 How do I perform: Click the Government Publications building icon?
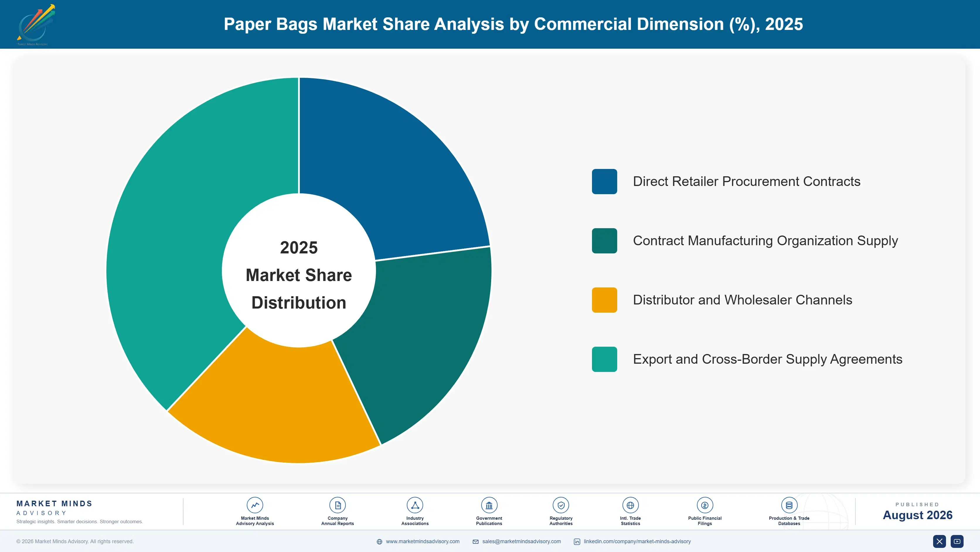489,505
